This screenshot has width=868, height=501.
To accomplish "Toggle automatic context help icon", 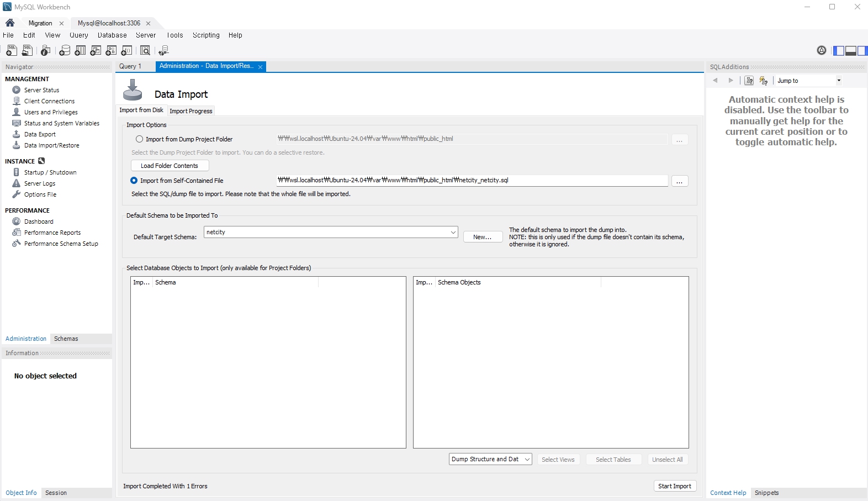I will coord(764,81).
